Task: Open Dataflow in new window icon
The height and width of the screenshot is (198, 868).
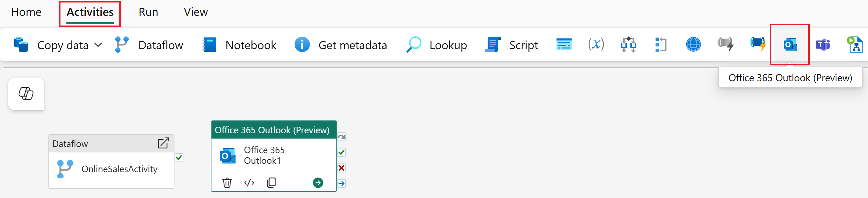Action: 163,143
